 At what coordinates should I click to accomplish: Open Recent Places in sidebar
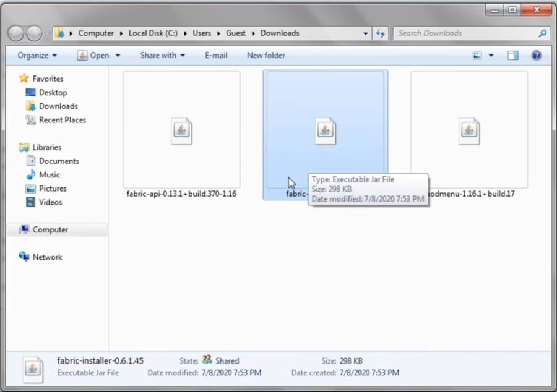(62, 120)
